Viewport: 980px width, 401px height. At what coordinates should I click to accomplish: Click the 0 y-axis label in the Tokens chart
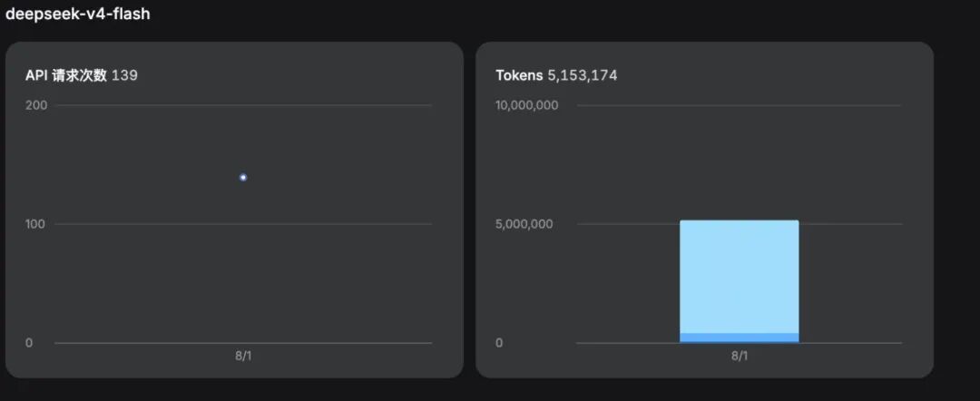click(499, 343)
